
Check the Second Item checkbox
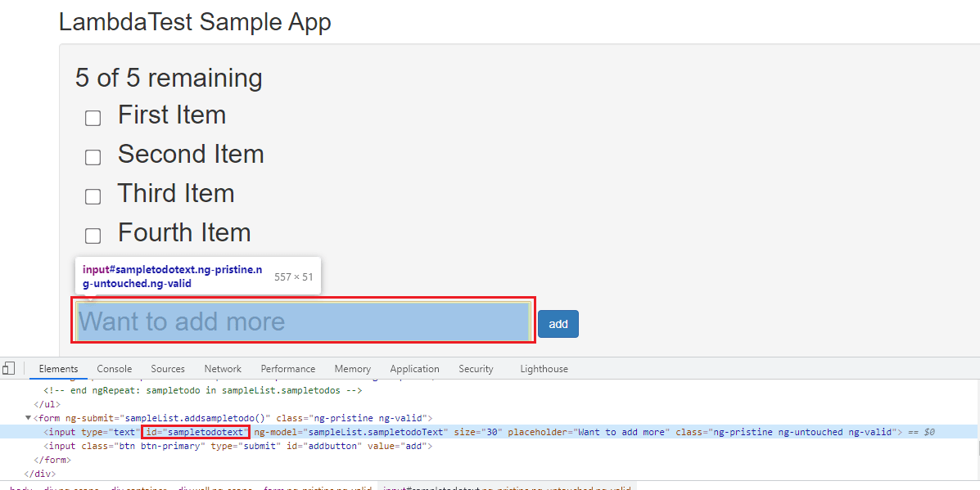point(93,157)
